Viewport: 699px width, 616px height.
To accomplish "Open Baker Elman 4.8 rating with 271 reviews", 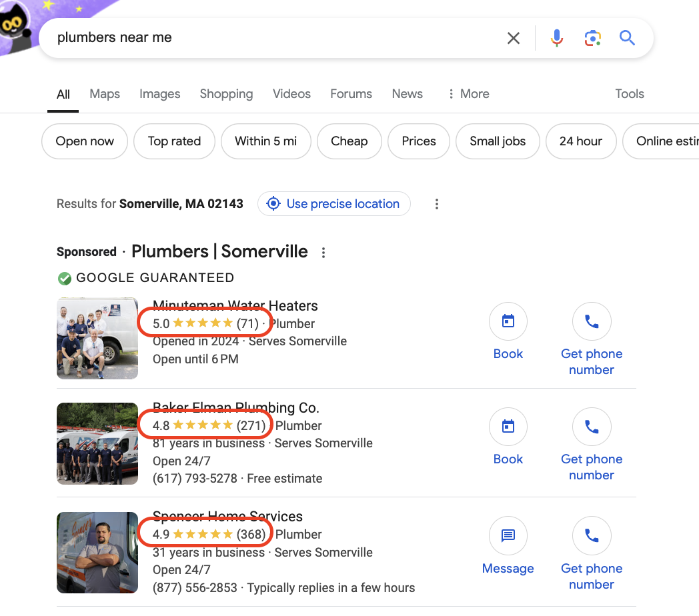I will [x=209, y=425].
